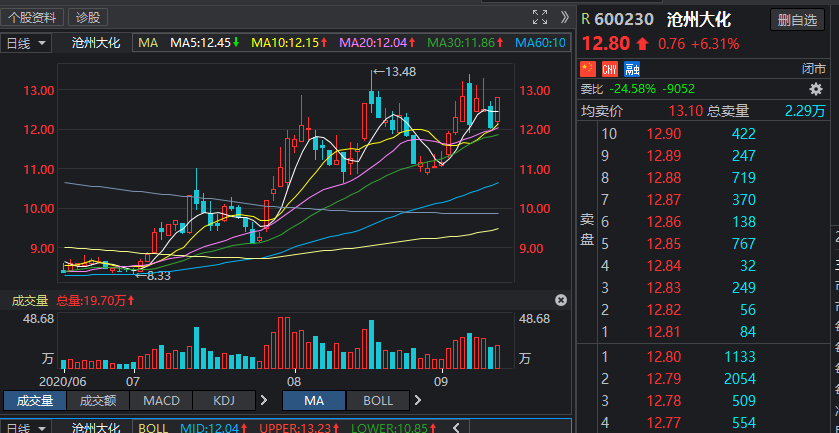Click the 删自选 button
This screenshot has width=839, height=433.
pyautogui.click(x=797, y=19)
